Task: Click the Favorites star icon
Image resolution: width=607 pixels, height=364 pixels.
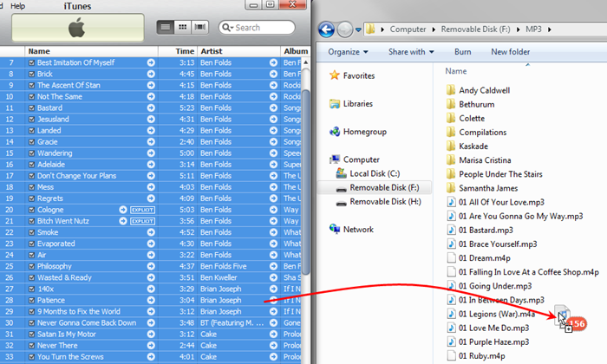Action: 335,75
